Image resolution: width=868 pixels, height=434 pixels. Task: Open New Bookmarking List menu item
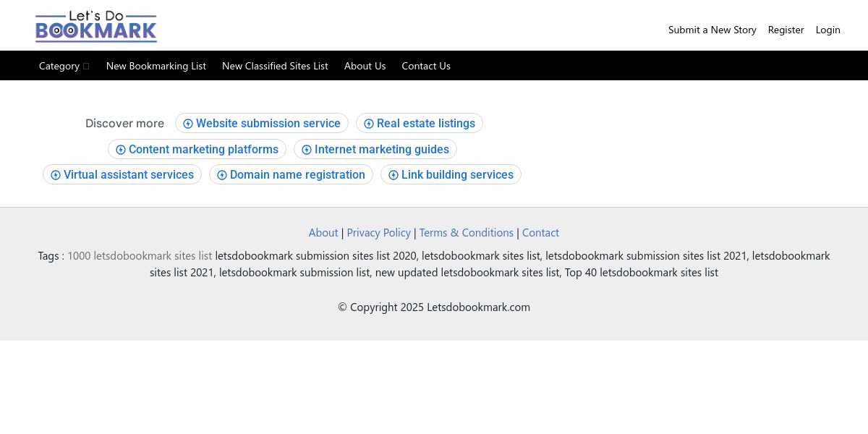(156, 66)
